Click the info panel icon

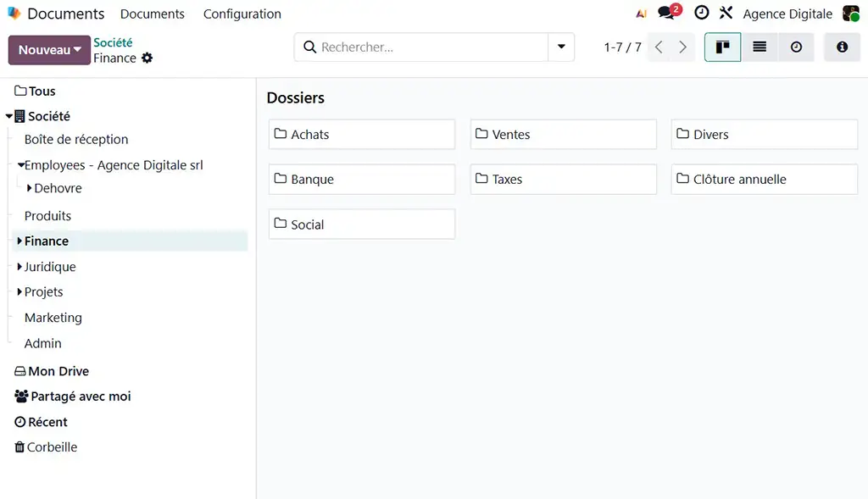841,47
